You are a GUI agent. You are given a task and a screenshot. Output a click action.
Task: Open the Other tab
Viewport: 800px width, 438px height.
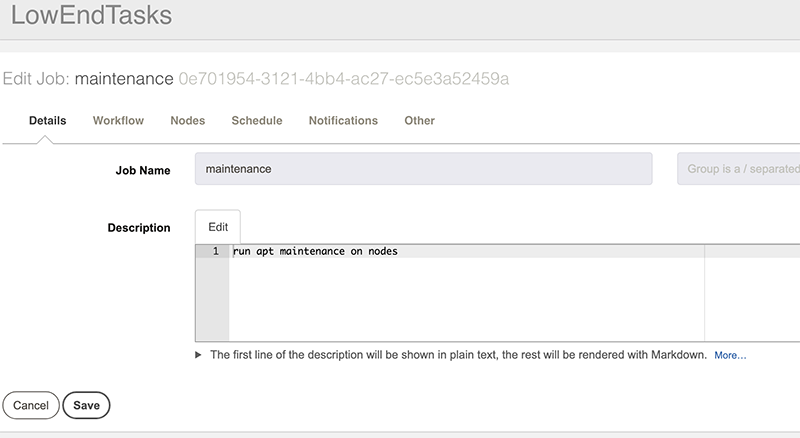(419, 121)
